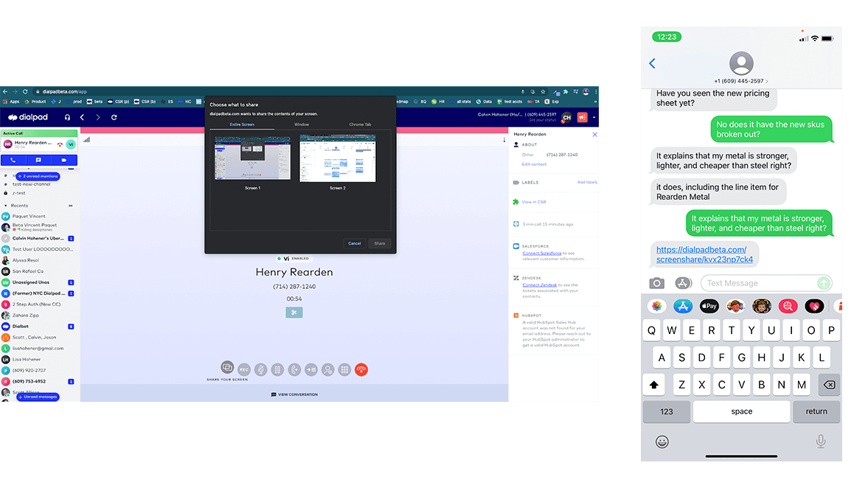Open the header account dropdown arrow
Viewport: 868px width, 502px height.
coord(594,117)
